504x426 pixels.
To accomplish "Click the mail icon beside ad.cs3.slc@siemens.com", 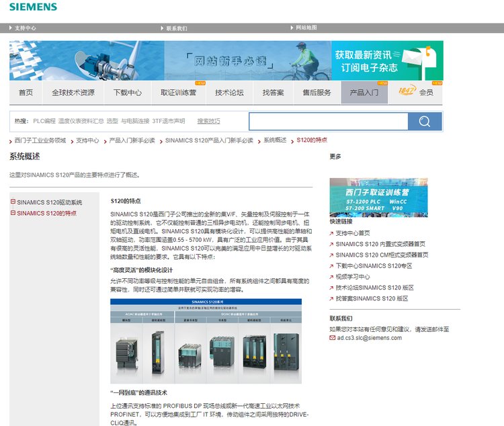I will pos(333,338).
